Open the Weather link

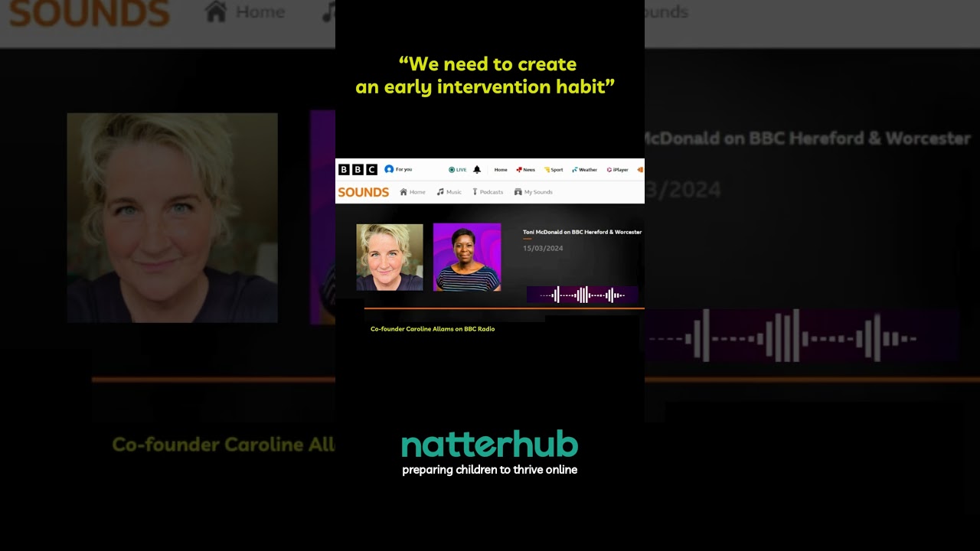click(584, 170)
